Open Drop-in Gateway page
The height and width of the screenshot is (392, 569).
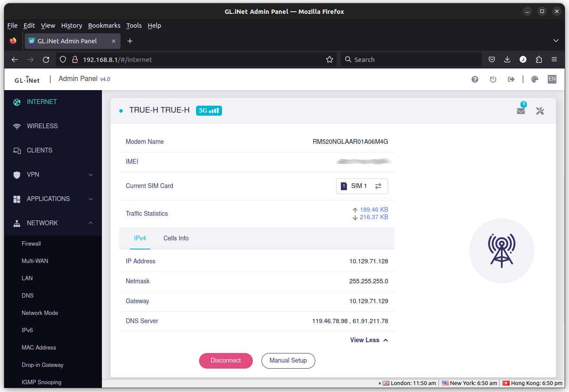coord(43,365)
